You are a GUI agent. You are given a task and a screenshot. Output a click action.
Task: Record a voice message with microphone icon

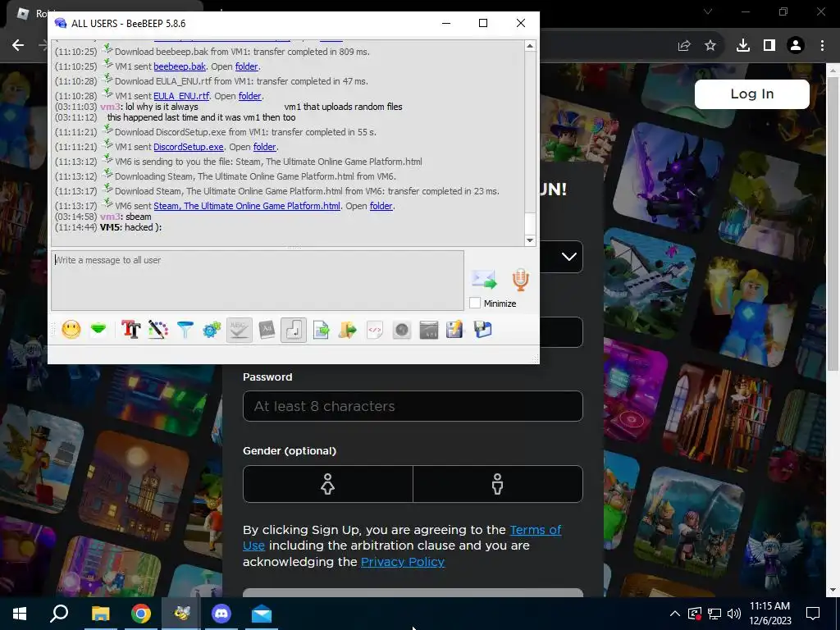click(520, 279)
